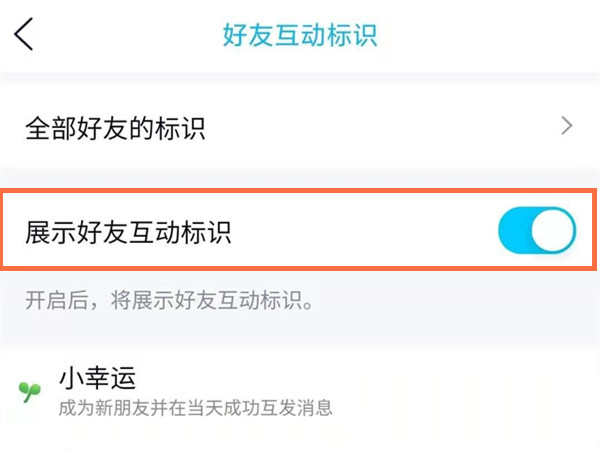Screen dimensions: 600x450
Task: Expand the chevron next to 全部好友的标识
Action: point(567,126)
